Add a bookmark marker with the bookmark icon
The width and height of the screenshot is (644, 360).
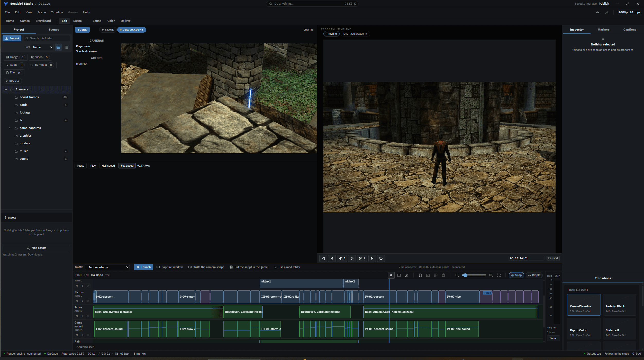[420, 275]
